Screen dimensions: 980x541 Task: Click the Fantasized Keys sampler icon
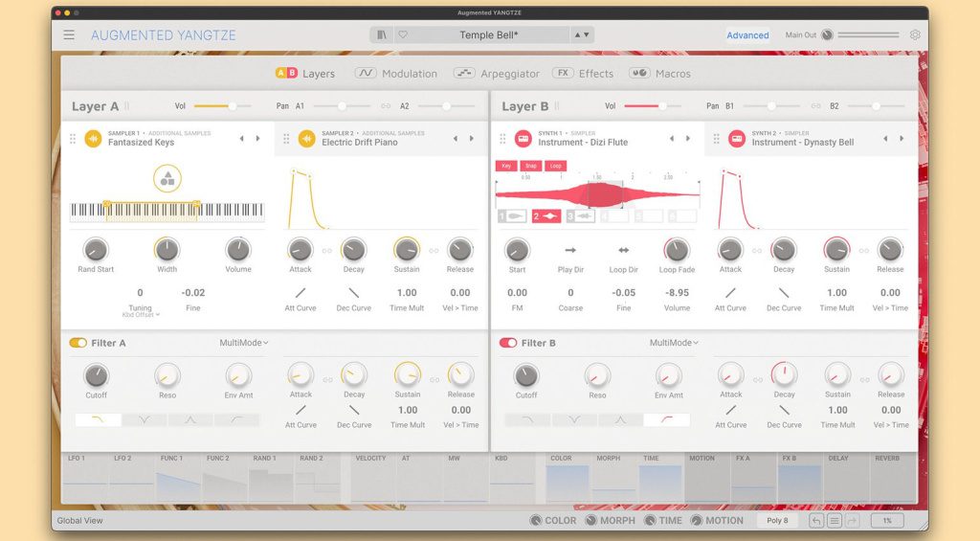(x=93, y=139)
